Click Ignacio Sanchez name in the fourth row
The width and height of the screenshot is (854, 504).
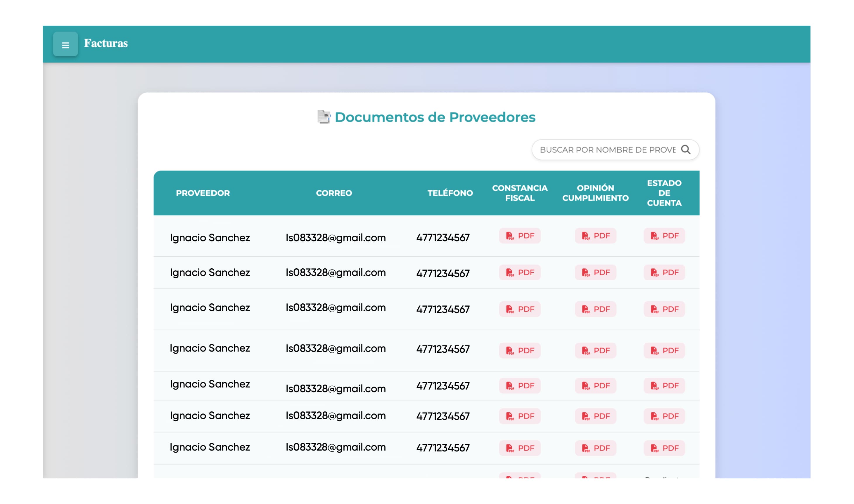pyautogui.click(x=210, y=348)
